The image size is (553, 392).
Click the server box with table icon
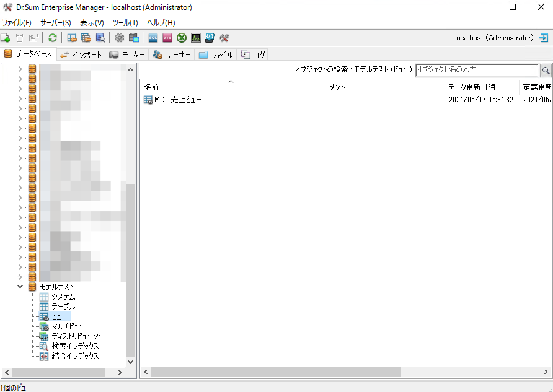(x=134, y=38)
